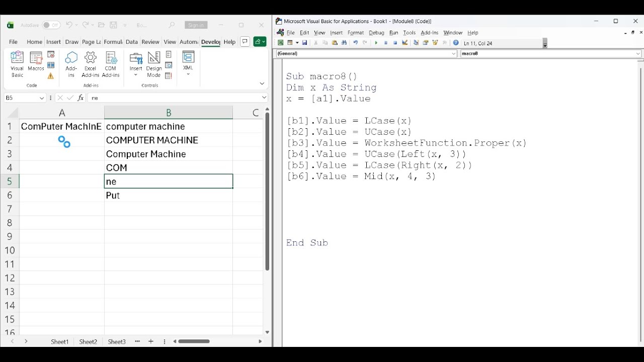Image resolution: width=644 pixels, height=362 pixels.
Task: Click the Reset stop button in VBA
Action: pyautogui.click(x=395, y=43)
